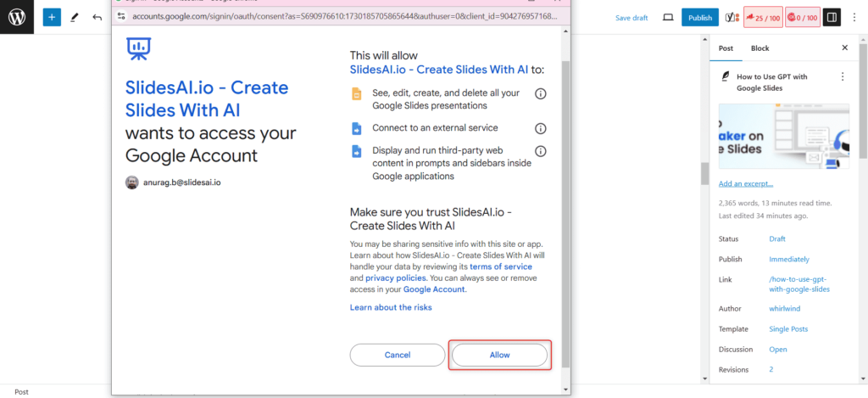The width and height of the screenshot is (868, 398).
Task: Switch to the Post tab
Action: pyautogui.click(x=726, y=48)
